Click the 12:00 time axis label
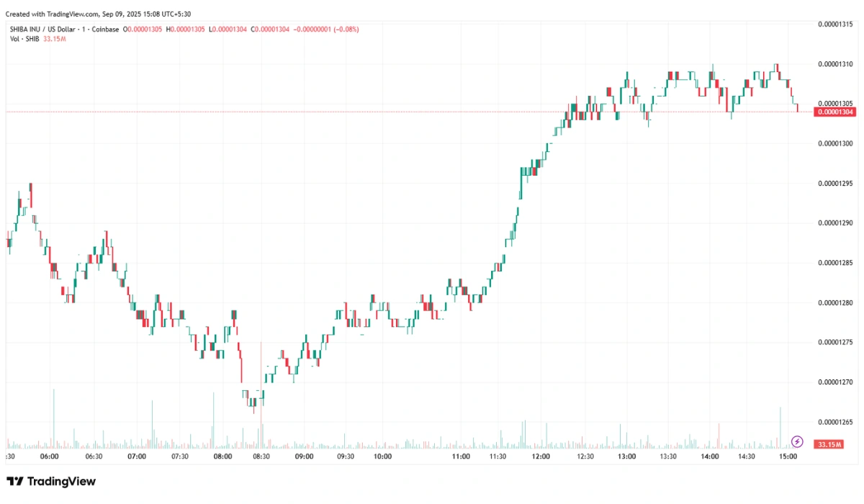The width and height of the screenshot is (864, 504). click(x=541, y=456)
